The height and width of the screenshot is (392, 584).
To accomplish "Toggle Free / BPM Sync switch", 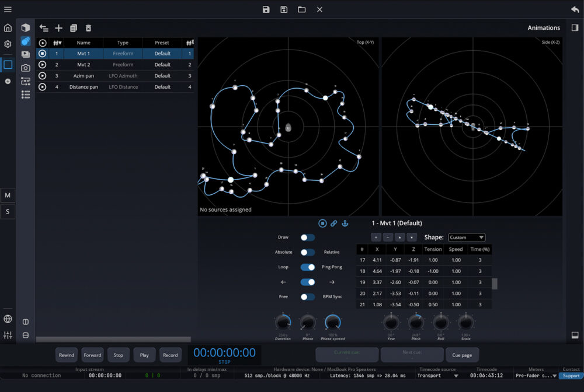I will click(307, 297).
